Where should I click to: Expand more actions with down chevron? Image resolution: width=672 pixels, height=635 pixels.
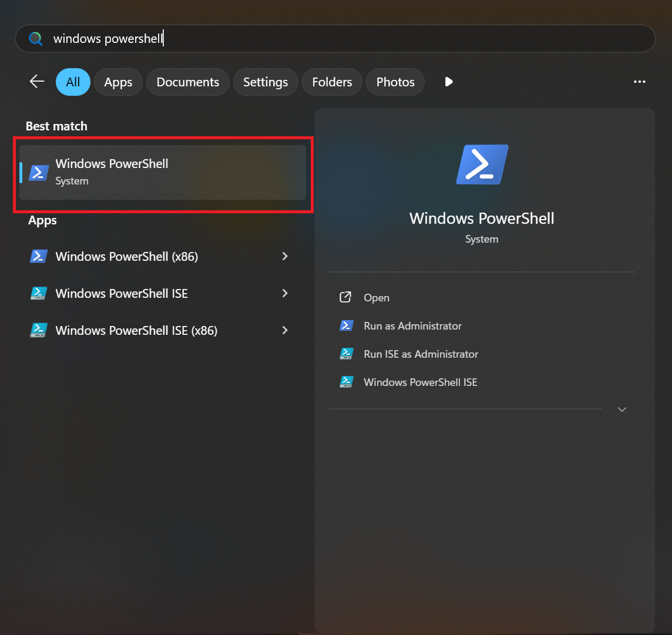click(x=622, y=409)
